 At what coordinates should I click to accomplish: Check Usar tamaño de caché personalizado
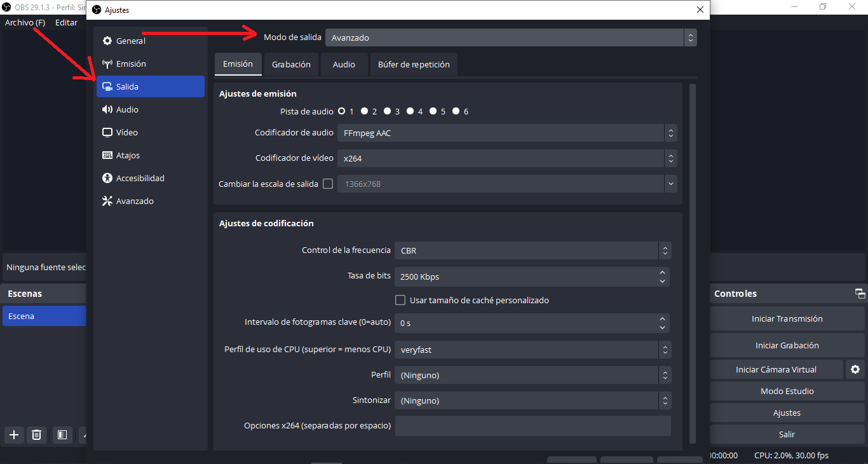pyautogui.click(x=400, y=300)
